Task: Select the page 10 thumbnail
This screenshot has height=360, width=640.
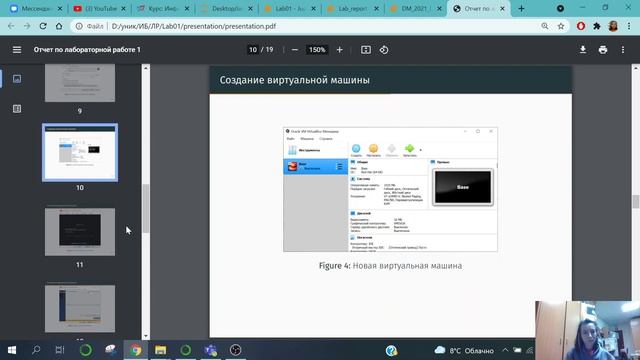Action: [x=80, y=152]
